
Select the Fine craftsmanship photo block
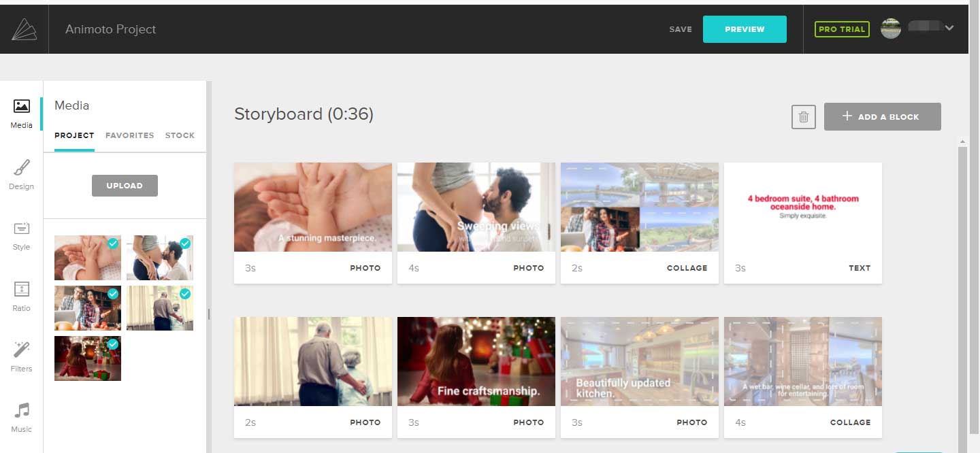click(476, 360)
